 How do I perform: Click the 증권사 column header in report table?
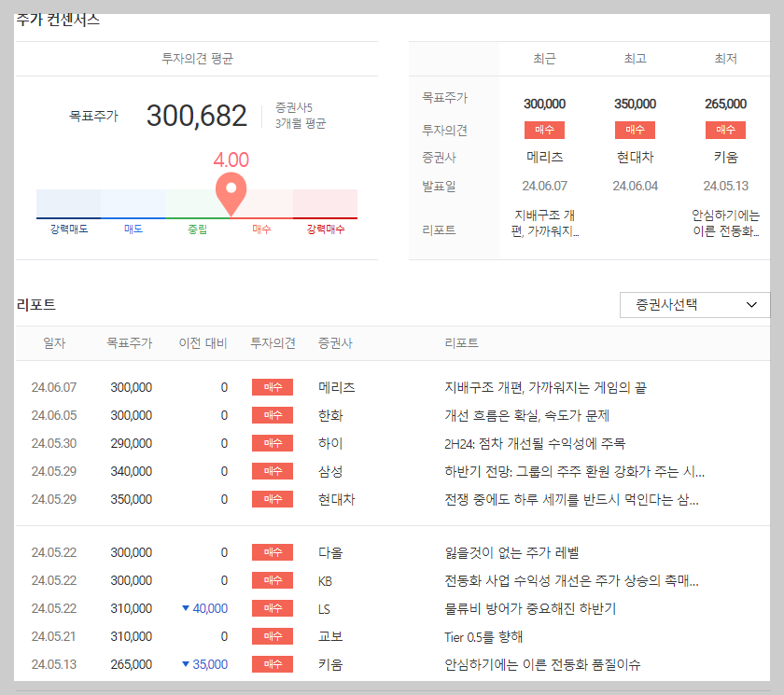335,343
